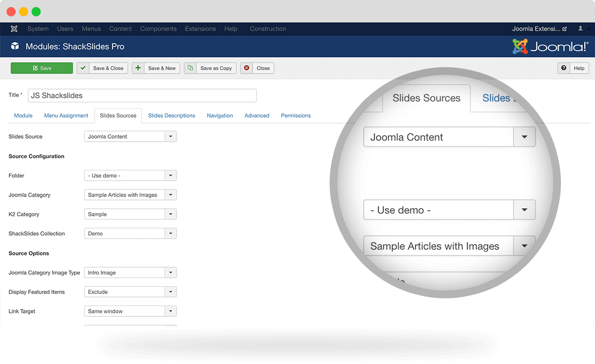Image resolution: width=595 pixels, height=364 pixels.
Task: Click the Slides Source field label
Action: (25, 137)
